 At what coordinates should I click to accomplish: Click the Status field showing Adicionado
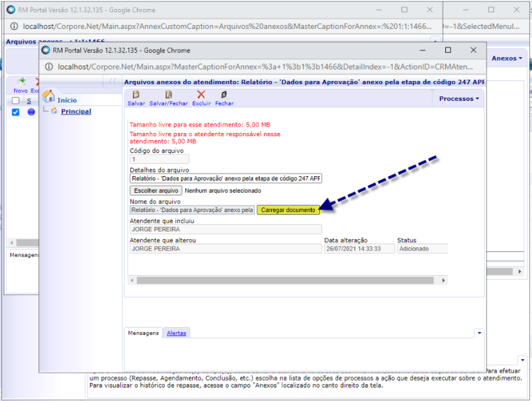[423, 249]
